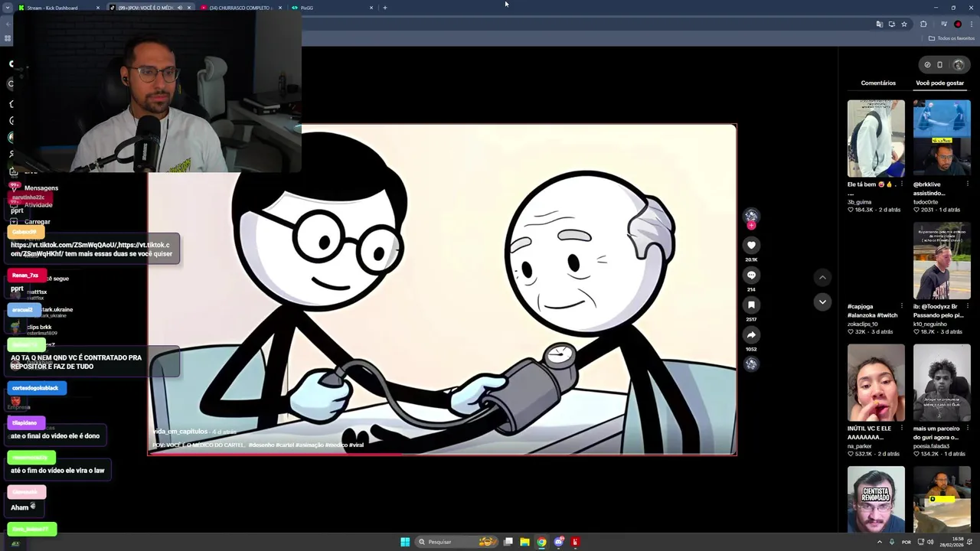Open Chrome profile red avatar
980x551 pixels.
click(958, 24)
